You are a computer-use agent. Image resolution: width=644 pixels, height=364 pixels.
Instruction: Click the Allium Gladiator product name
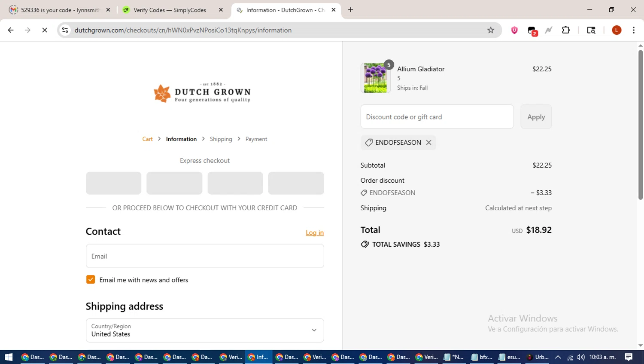(421, 69)
